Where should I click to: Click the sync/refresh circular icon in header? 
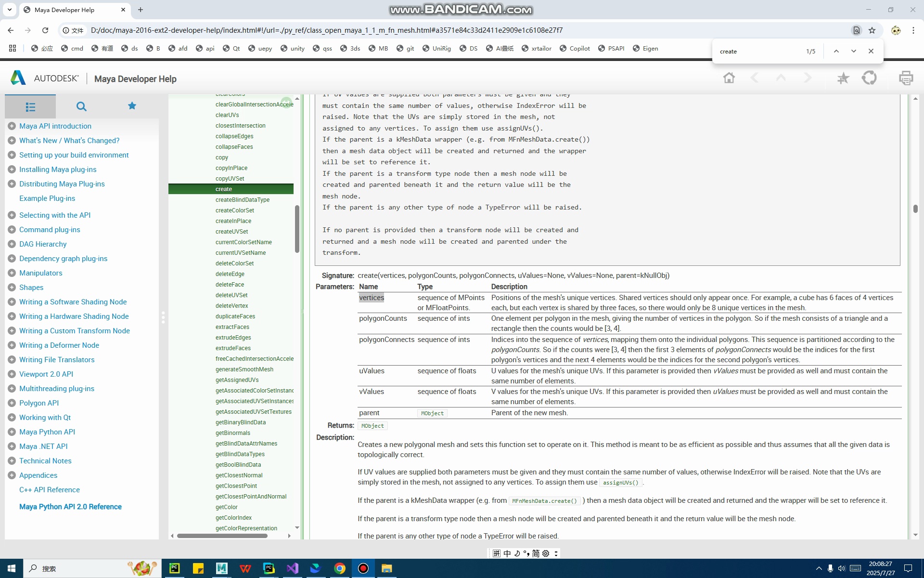869,78
